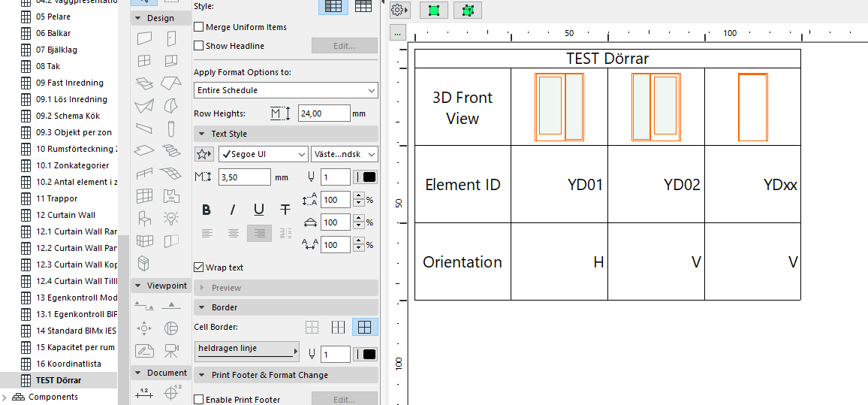
Task: Open the Entire Schedule dropdown
Action: coord(285,90)
